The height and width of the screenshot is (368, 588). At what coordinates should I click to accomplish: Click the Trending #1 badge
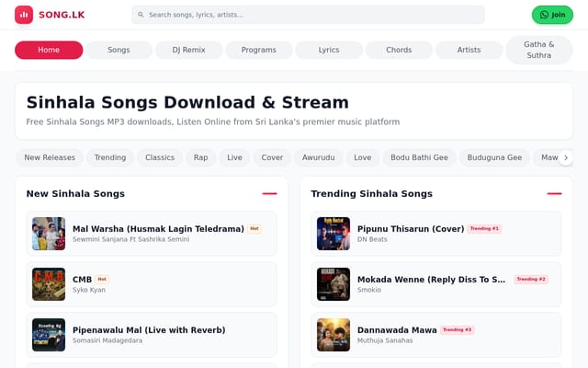click(484, 229)
